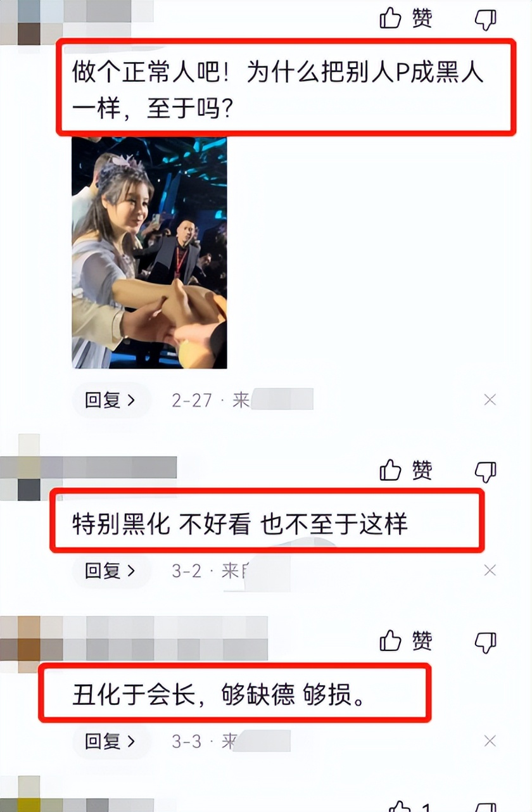Dismiss the comment dated 2-27
The height and width of the screenshot is (812, 532).
490,400
